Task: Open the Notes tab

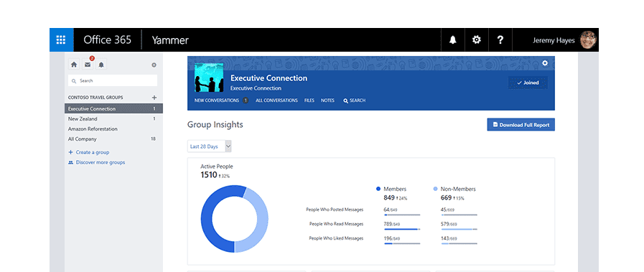Action: (x=327, y=100)
